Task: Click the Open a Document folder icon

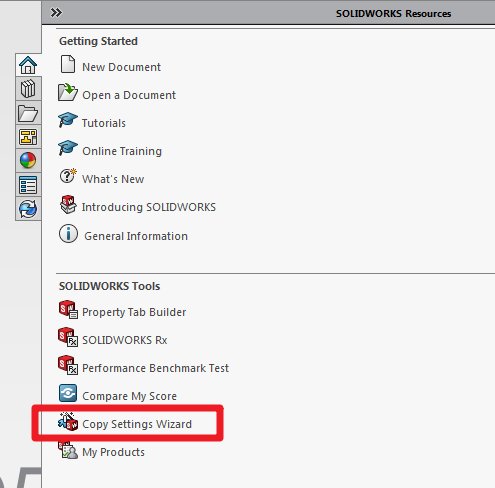Action: [x=68, y=92]
